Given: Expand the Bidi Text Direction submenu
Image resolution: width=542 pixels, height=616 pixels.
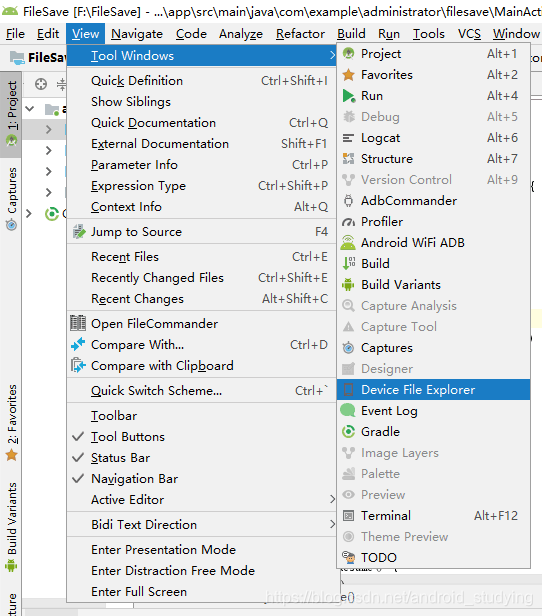Looking at the screenshot, I should point(201,524).
